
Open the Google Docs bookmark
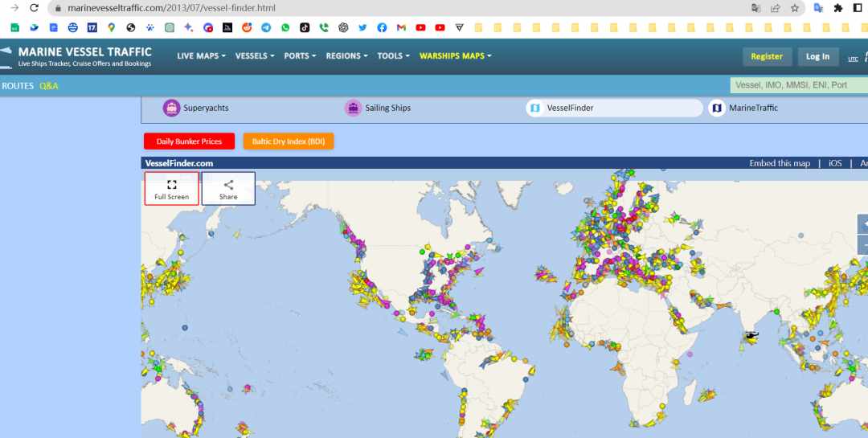coord(53,27)
